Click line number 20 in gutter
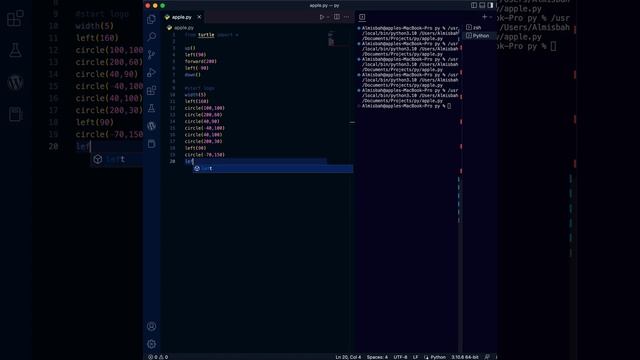Viewport: 640px width, 360px height. [172, 161]
